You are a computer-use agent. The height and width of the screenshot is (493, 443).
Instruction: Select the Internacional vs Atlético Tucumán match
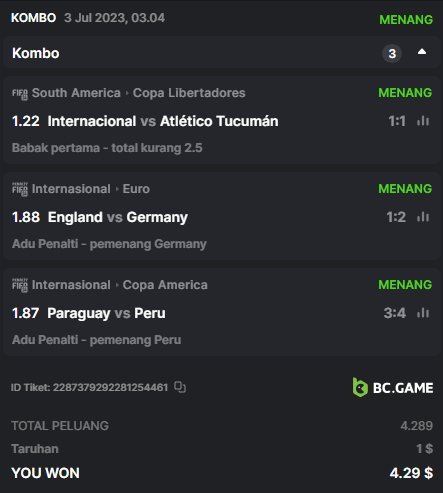[x=163, y=121]
